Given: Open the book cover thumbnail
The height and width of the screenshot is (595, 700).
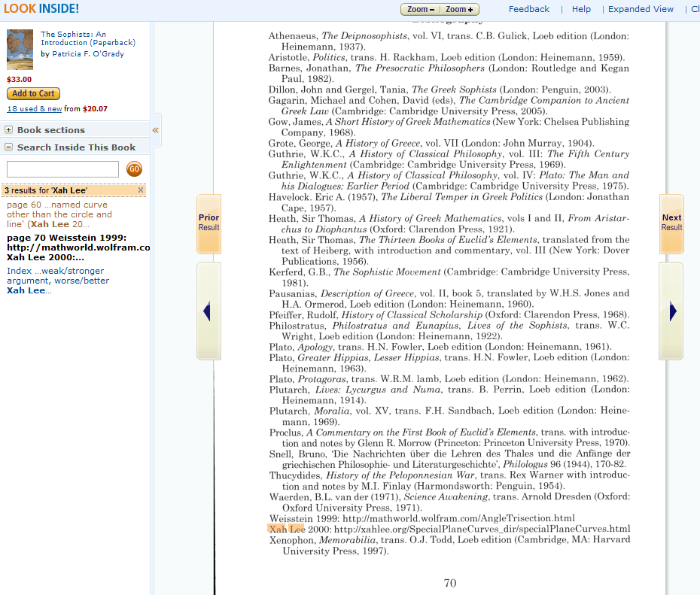Looking at the screenshot, I should pos(20,50).
